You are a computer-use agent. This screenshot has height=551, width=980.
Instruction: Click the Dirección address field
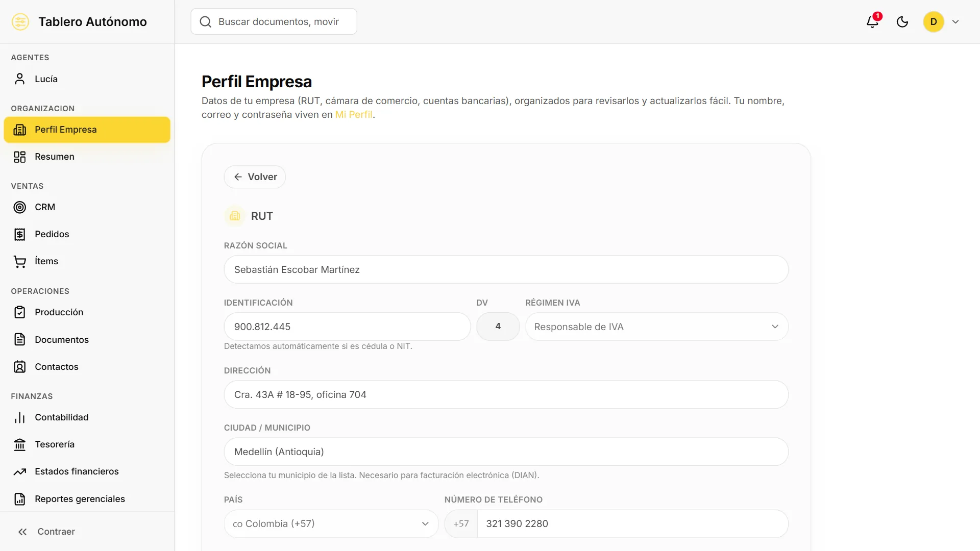(506, 394)
